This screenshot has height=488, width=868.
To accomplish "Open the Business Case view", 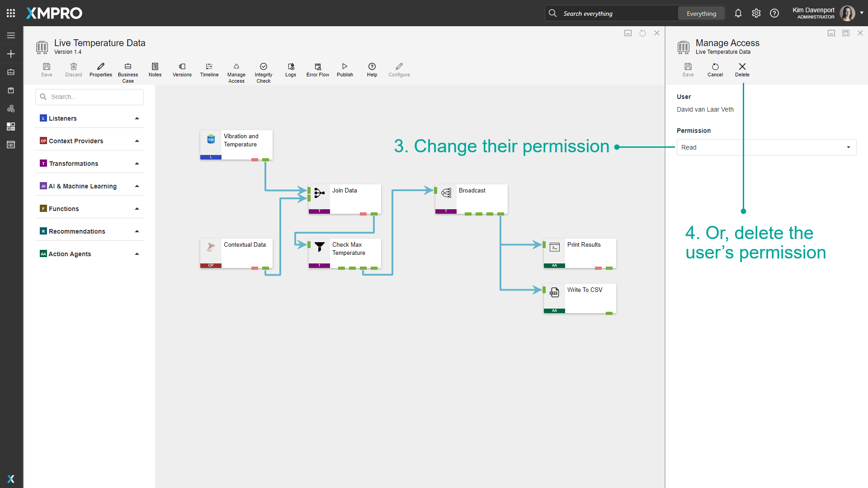I will pyautogui.click(x=128, y=71).
